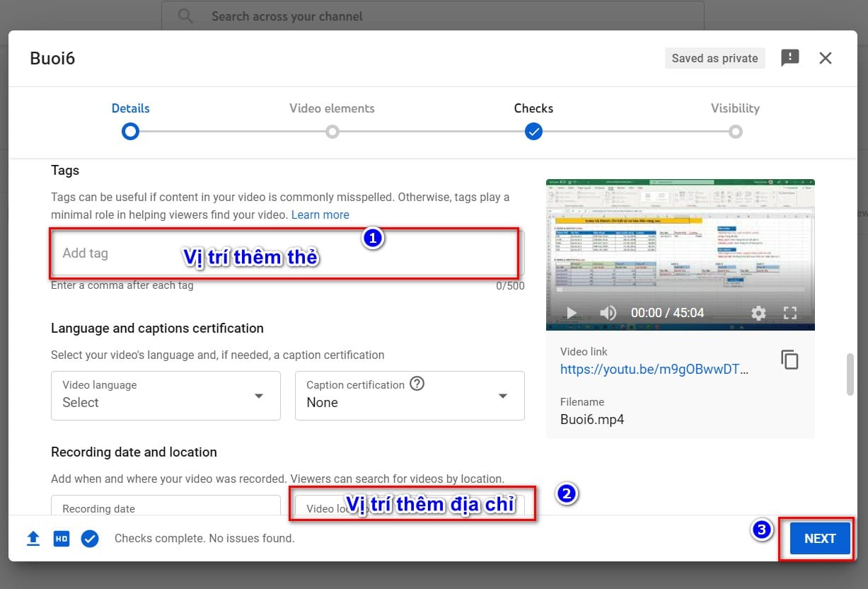Click the Saved as private badge
Screen dimensions: 868x589
714,58
